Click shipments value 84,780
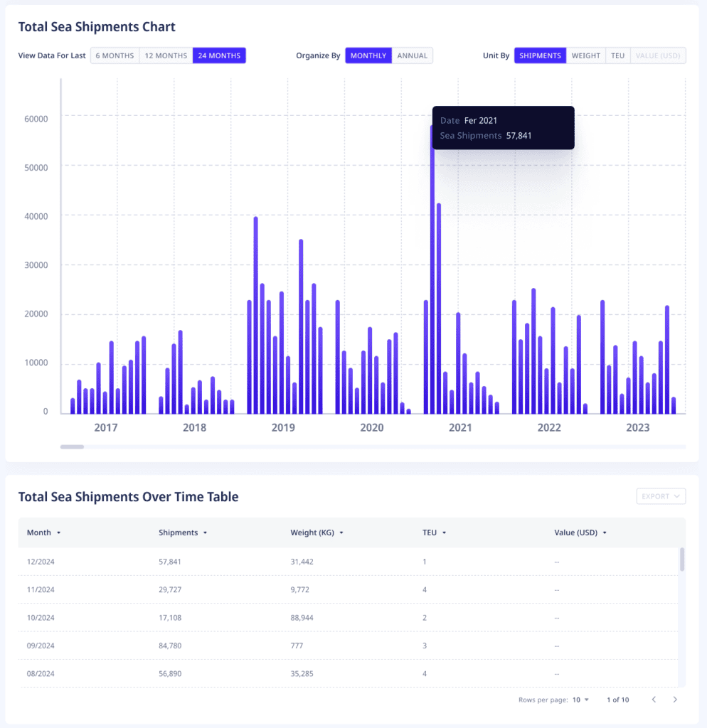The image size is (707, 728). pos(170,646)
